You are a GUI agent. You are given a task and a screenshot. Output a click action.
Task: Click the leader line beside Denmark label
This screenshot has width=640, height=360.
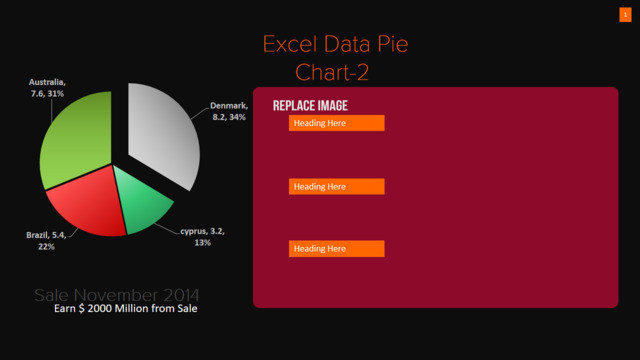(x=200, y=113)
